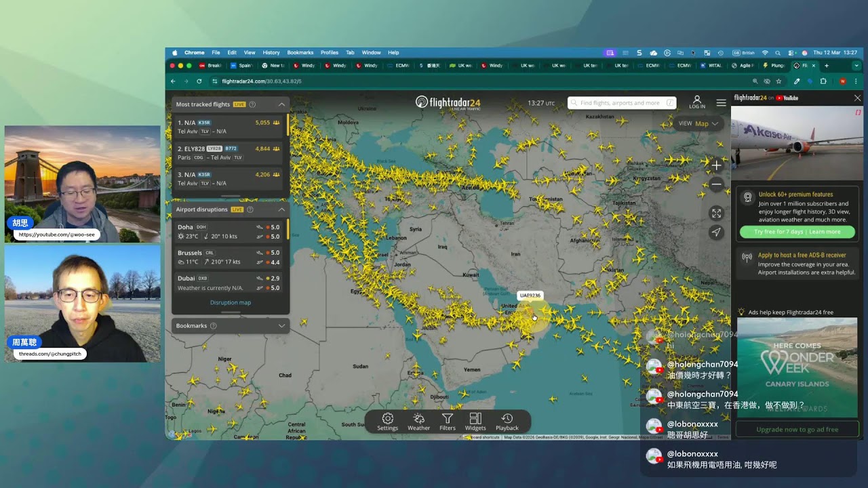The width and height of the screenshot is (868, 488).
Task: Open Chrome three-dot menu
Action: 856,81
